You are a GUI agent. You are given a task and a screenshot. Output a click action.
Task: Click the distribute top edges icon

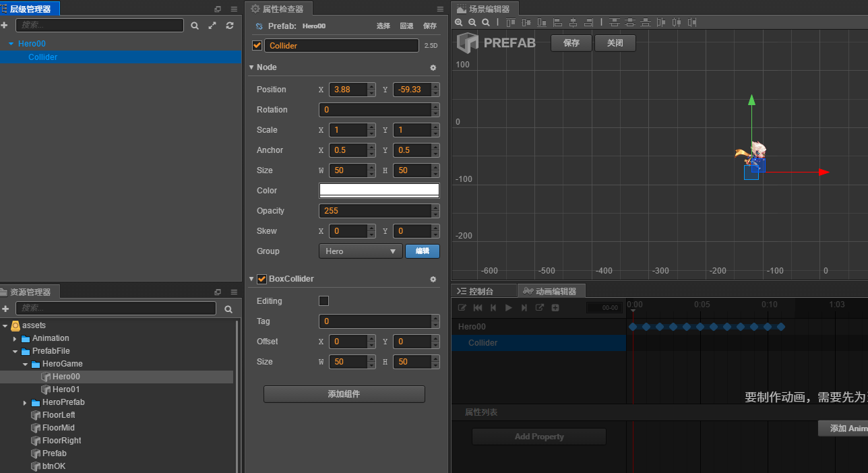pos(615,22)
